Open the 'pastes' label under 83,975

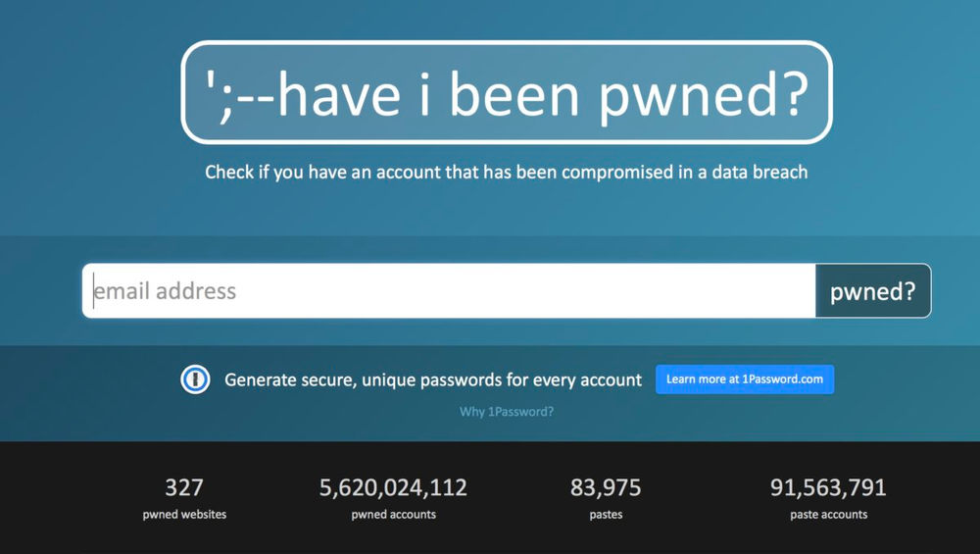[x=606, y=514]
